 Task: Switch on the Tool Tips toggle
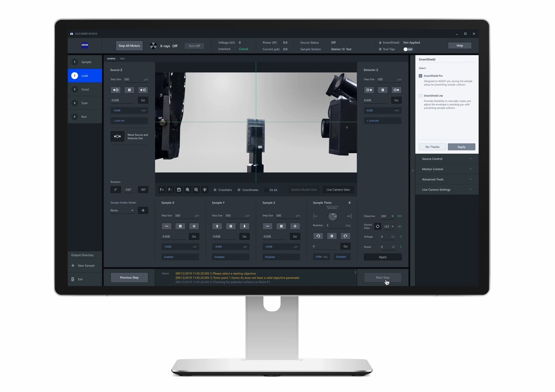[x=408, y=49]
